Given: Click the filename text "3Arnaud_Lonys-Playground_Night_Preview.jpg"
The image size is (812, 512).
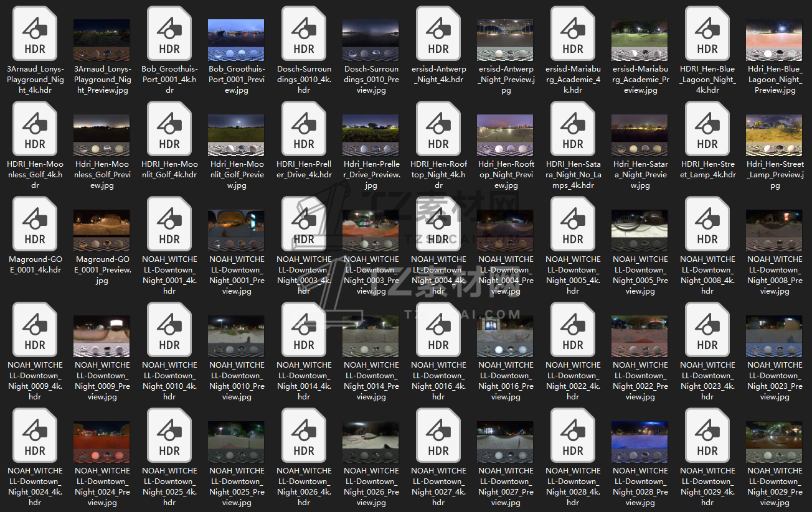Looking at the screenshot, I should 102,80.
